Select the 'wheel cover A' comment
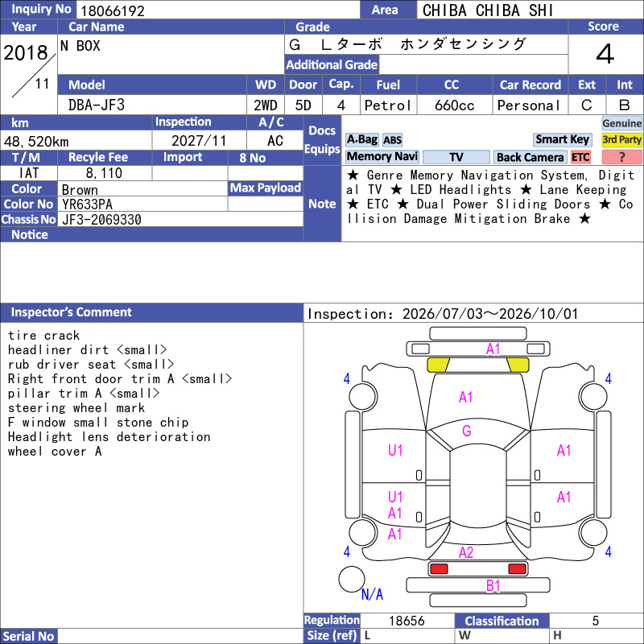This screenshot has width=644, height=644. coord(54,451)
